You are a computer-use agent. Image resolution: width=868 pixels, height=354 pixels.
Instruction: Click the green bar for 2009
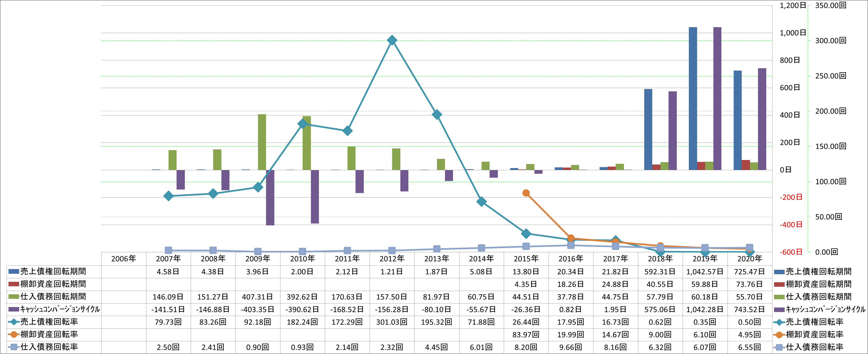(x=262, y=142)
